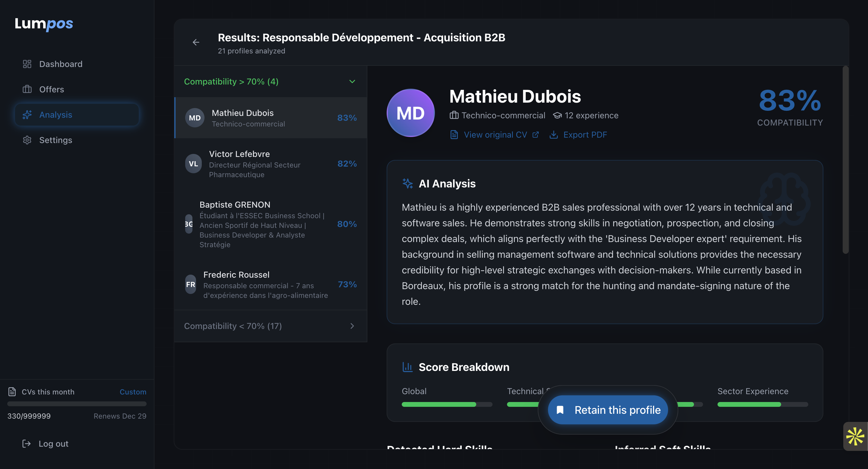Screen dimensions: 868x469
Task: Click the yellow starburst widget icon
Action: click(855, 436)
